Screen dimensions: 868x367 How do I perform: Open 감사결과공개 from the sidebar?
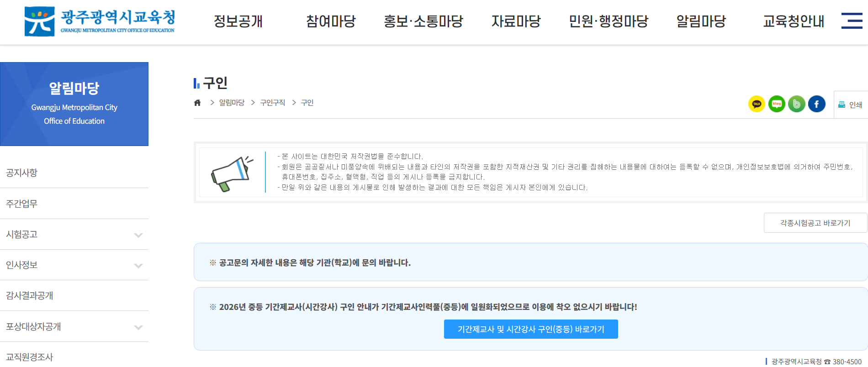(x=30, y=295)
